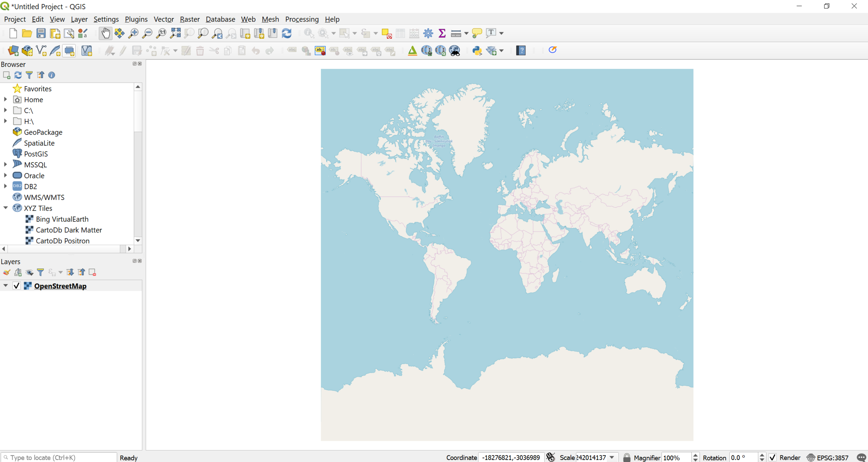Open the Processing menu
The width and height of the screenshot is (868, 462).
pyautogui.click(x=302, y=19)
